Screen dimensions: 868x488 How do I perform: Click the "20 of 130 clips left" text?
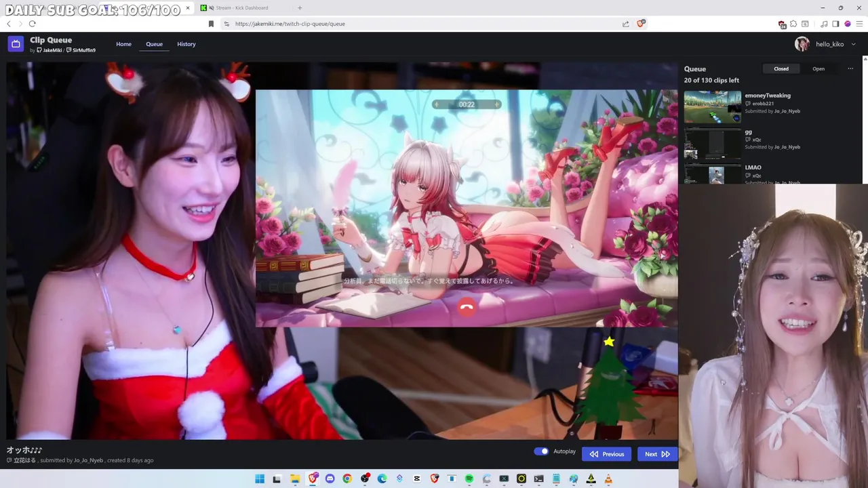(x=711, y=80)
